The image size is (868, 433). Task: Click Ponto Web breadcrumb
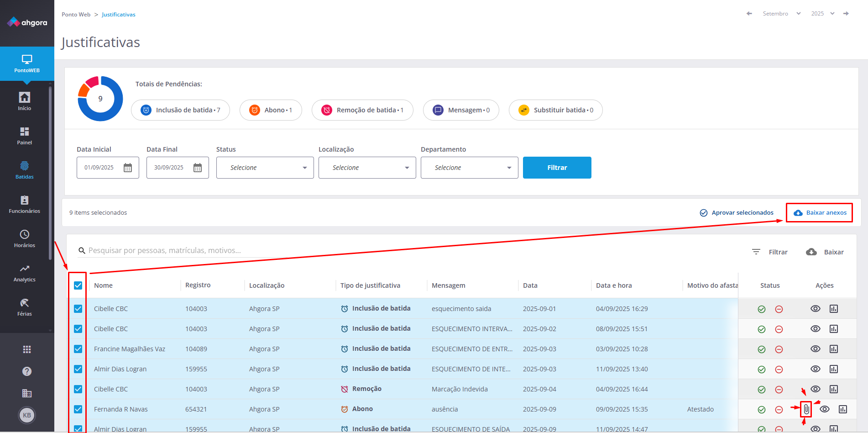pos(76,15)
